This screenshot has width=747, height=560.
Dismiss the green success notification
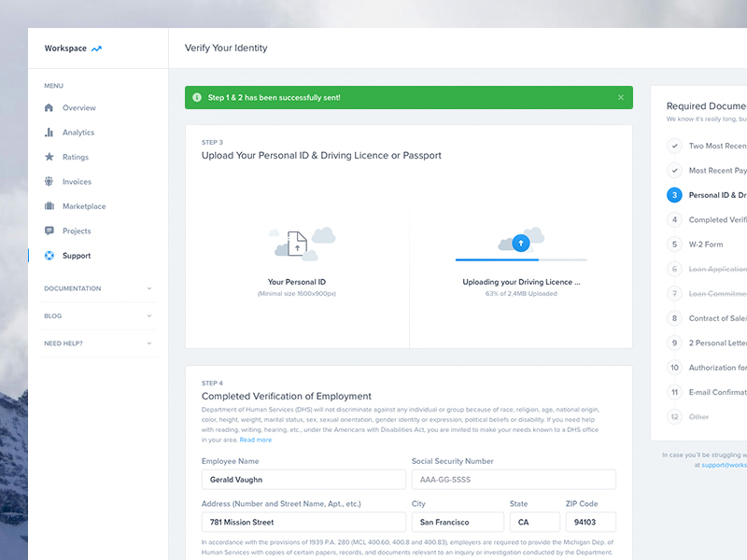pyautogui.click(x=620, y=97)
